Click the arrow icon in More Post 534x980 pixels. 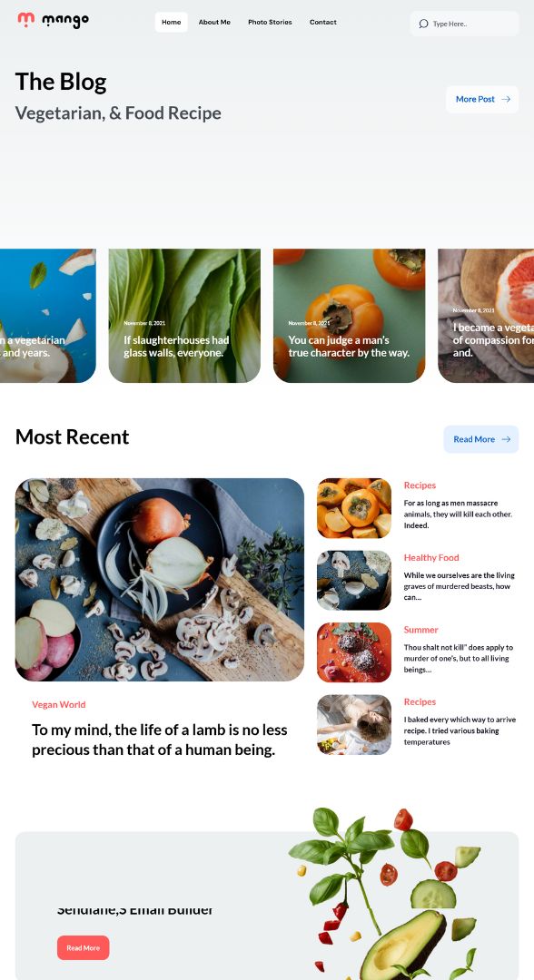(x=506, y=100)
